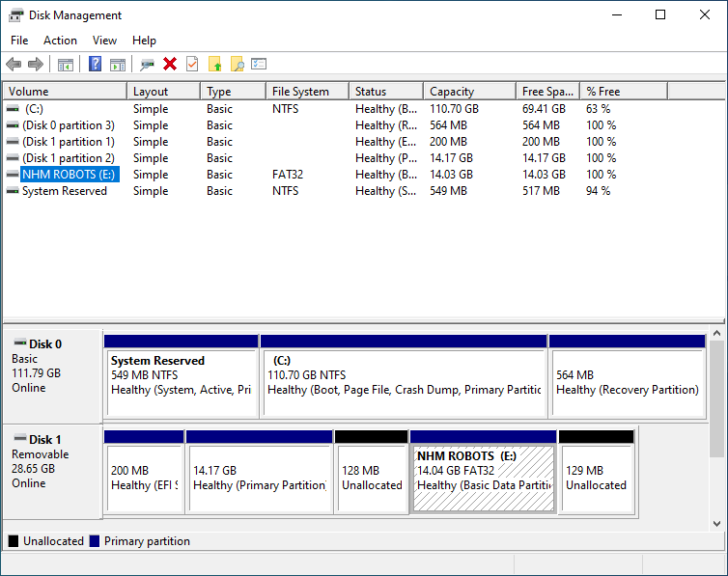This screenshot has height=576, width=728.
Task: Click the 69.41 GB free space cell
Action: 544,108
